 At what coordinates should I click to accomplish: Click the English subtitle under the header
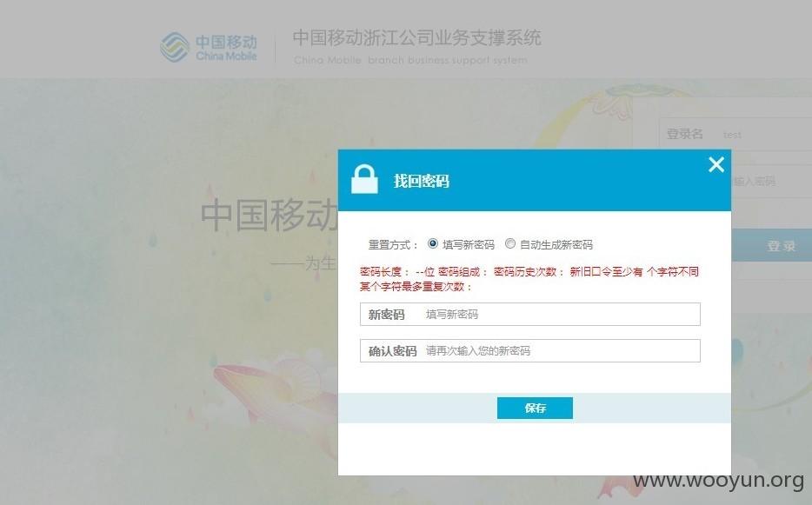[x=410, y=60]
